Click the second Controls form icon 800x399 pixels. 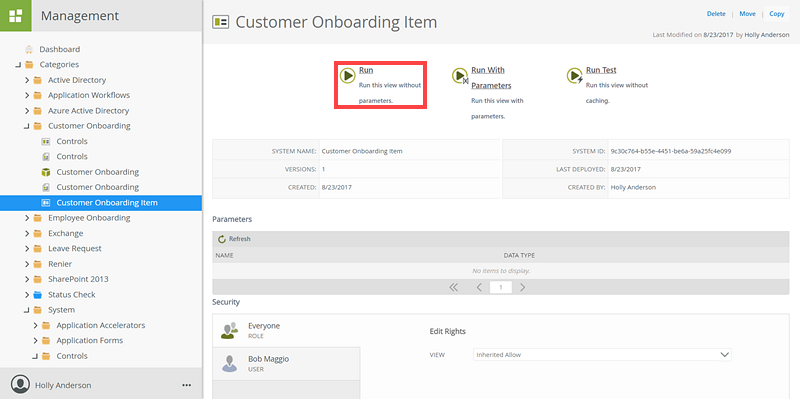45,157
